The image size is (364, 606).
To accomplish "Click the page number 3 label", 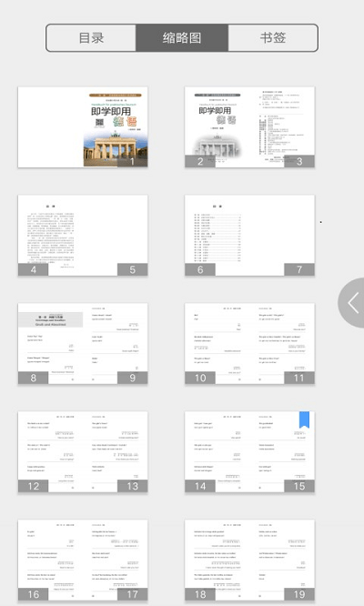I will point(299,161).
